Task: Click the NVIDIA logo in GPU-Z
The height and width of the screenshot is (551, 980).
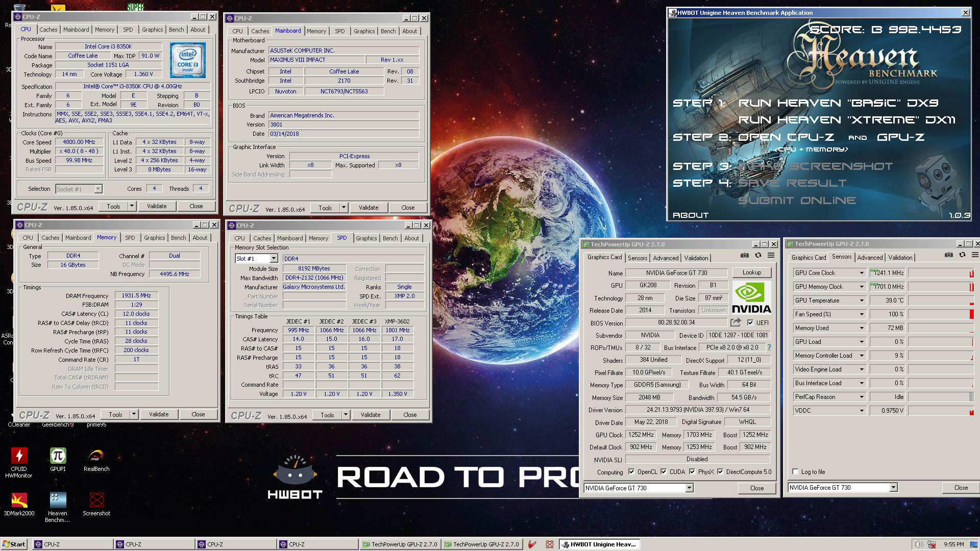Action: [x=751, y=297]
